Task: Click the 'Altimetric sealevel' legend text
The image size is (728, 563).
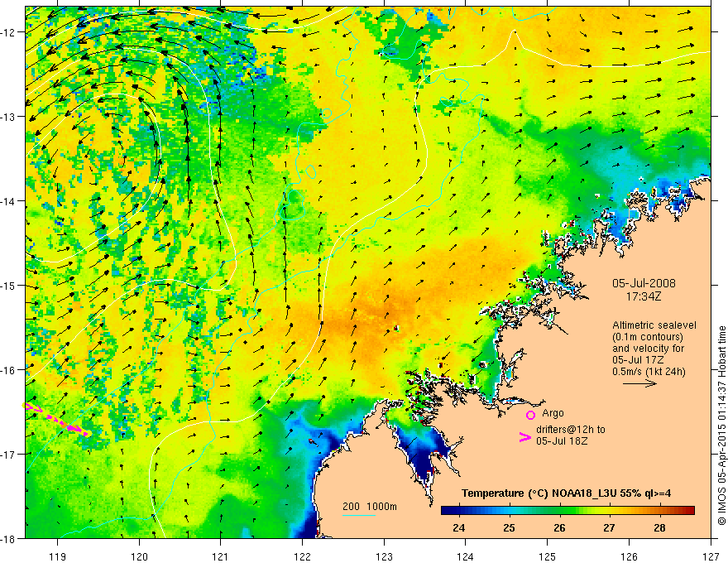Action: click(x=654, y=325)
